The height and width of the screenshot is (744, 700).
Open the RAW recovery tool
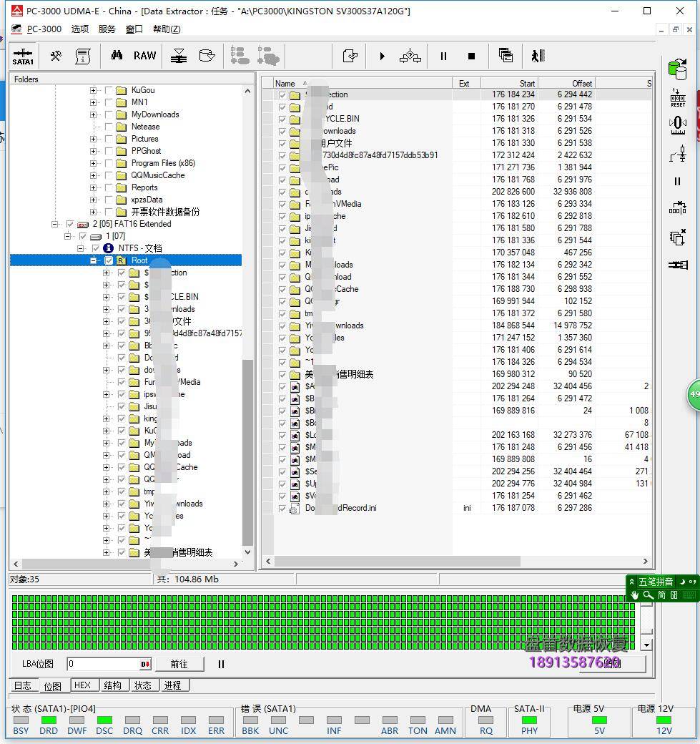[x=144, y=56]
